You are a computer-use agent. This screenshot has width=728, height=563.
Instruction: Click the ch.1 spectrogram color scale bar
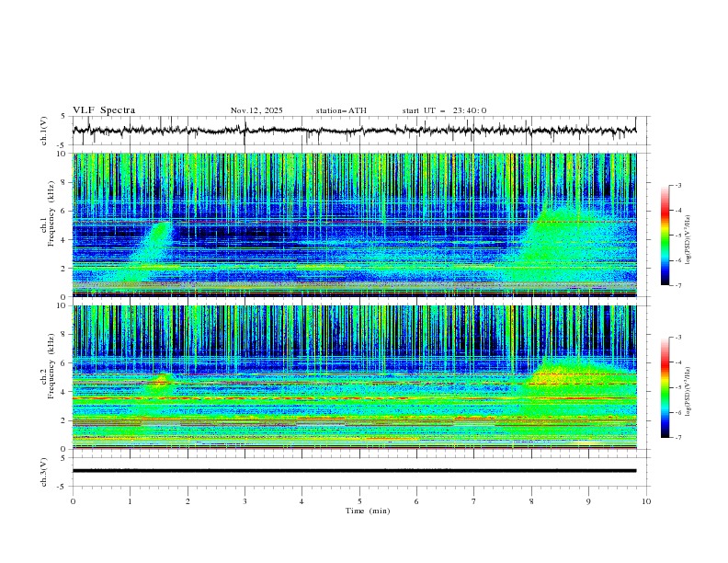pyautogui.click(x=665, y=236)
